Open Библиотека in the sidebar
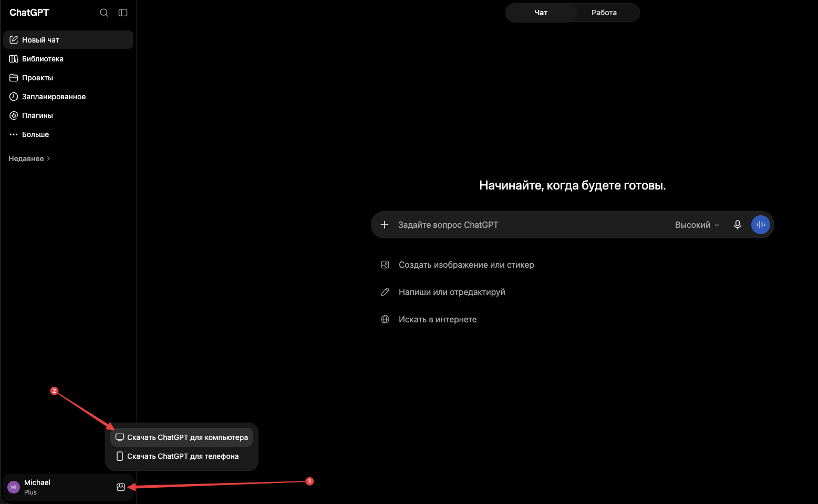 pyautogui.click(x=68, y=59)
